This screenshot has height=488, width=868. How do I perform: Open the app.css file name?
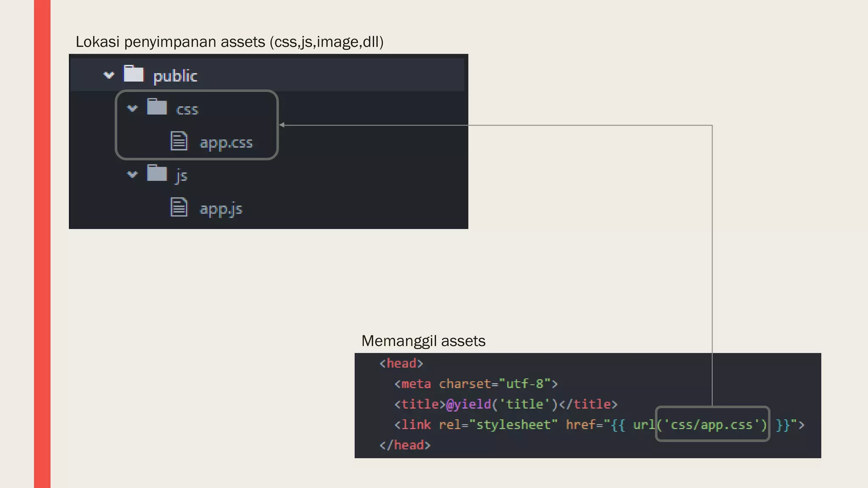click(x=226, y=143)
